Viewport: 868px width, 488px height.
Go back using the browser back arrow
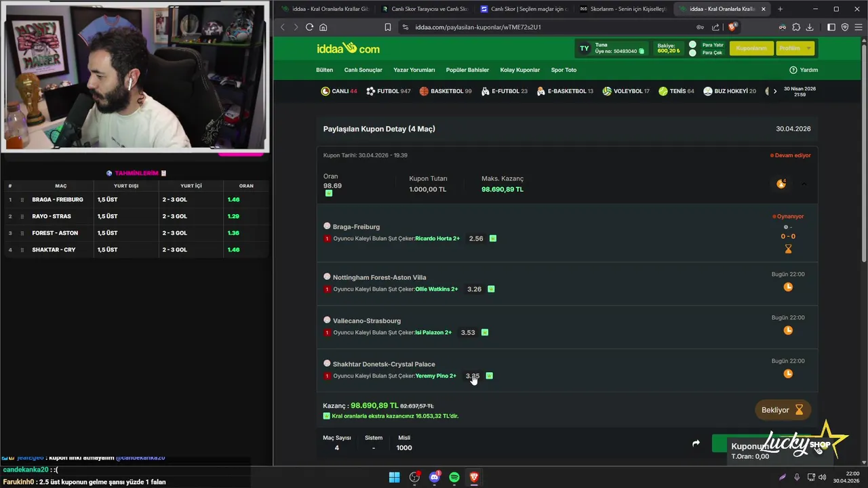[x=283, y=27]
